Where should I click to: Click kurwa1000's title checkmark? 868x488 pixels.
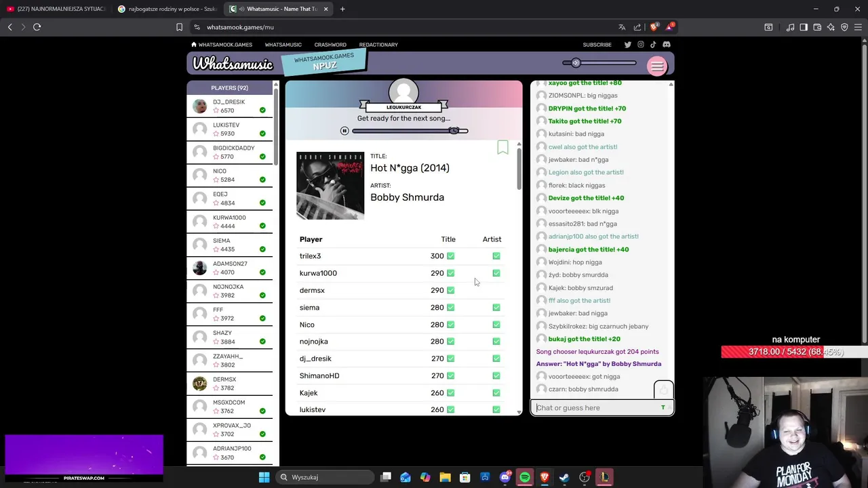tap(450, 273)
